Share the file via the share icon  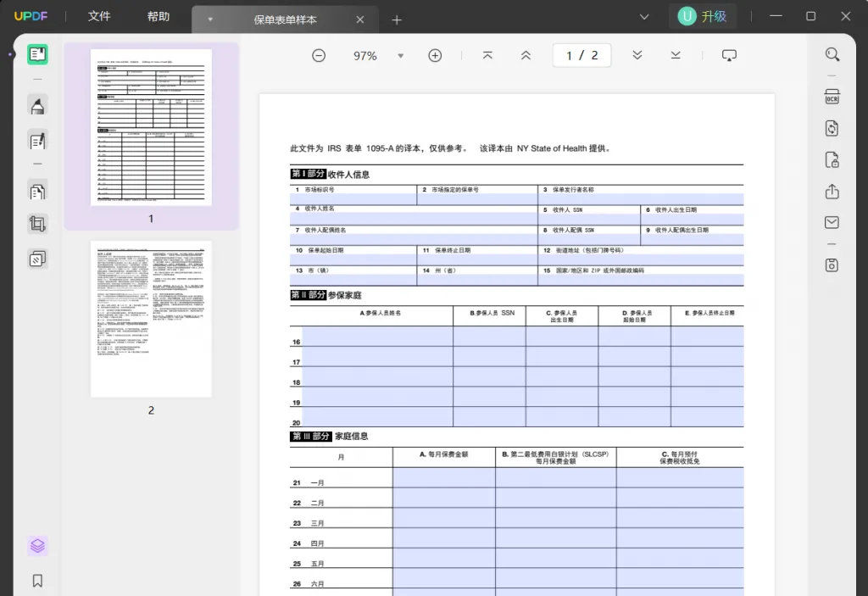(x=832, y=192)
